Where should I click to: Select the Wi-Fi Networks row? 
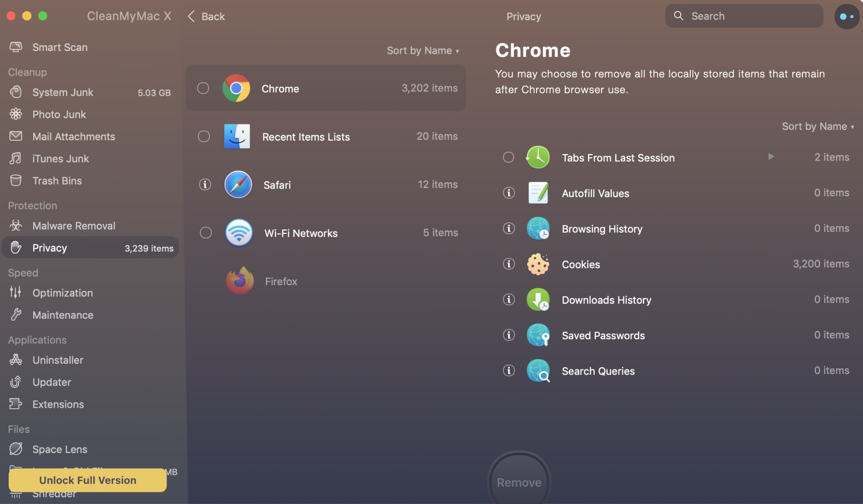click(326, 233)
